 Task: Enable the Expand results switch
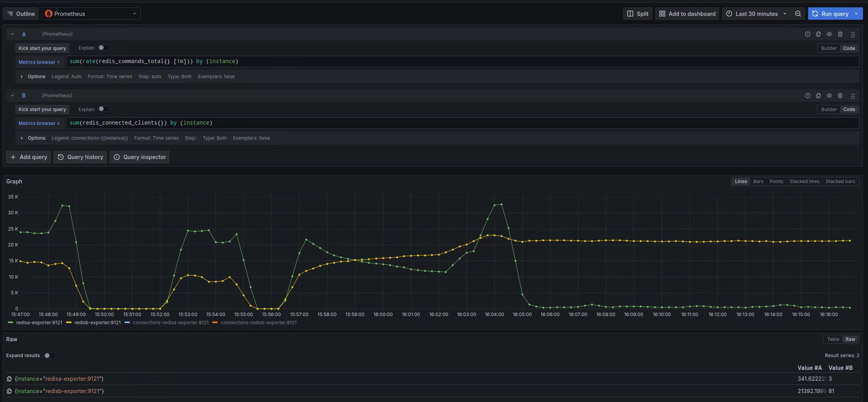[x=49, y=356]
